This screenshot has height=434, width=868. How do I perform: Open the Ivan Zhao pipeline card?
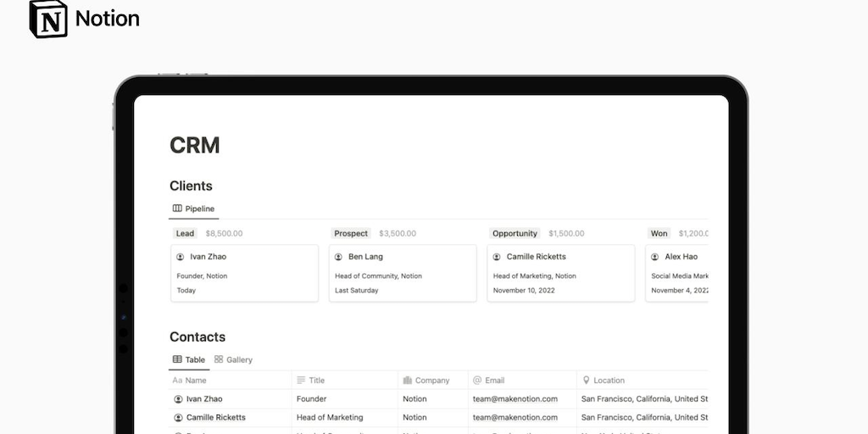(x=245, y=274)
